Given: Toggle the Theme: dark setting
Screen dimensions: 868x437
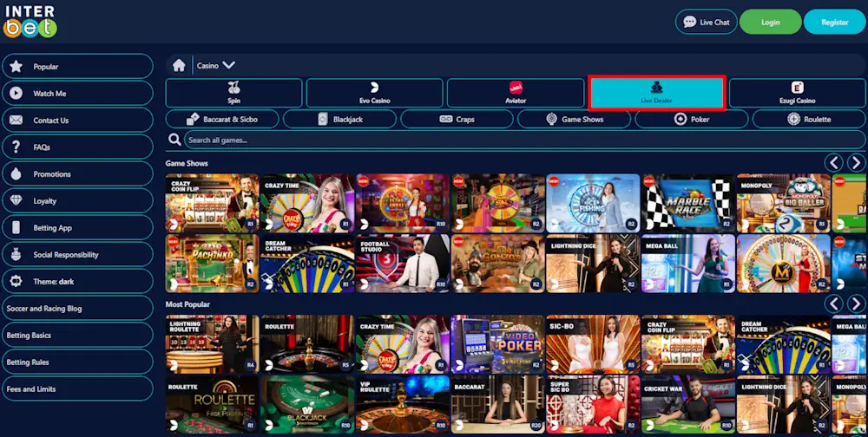Looking at the screenshot, I should coord(77,281).
